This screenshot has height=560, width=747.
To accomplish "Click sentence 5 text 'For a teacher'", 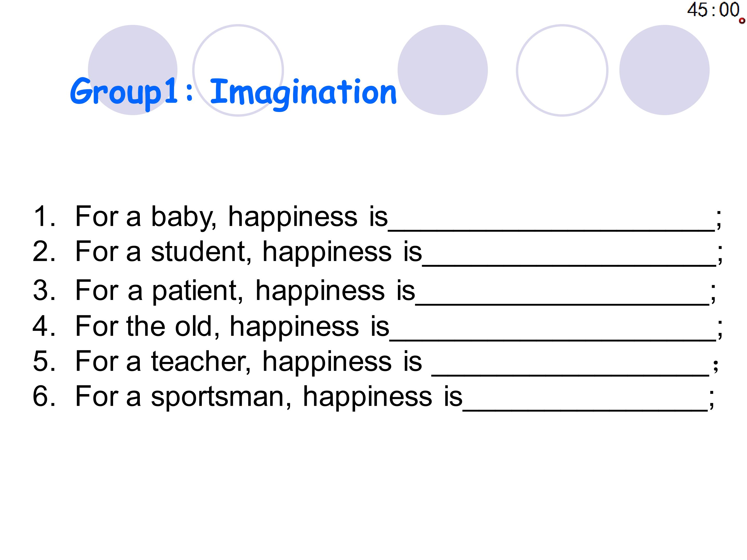I will 163,361.
